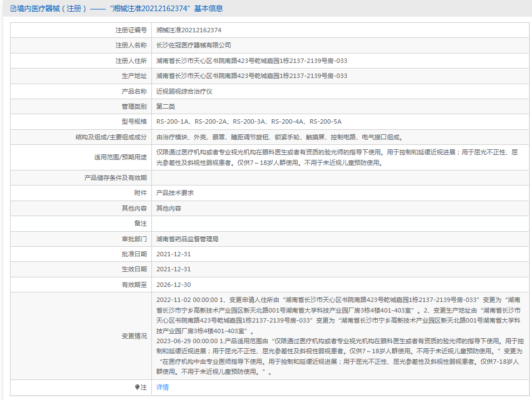
Task: Click the 结构及组成/主要组成成分 label
Action: point(111,137)
